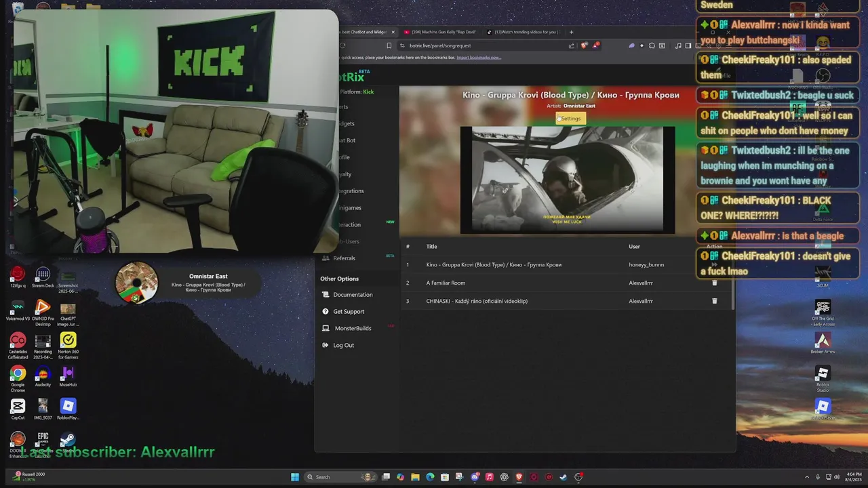Open the yellow Settings button for song requests

click(570, 119)
